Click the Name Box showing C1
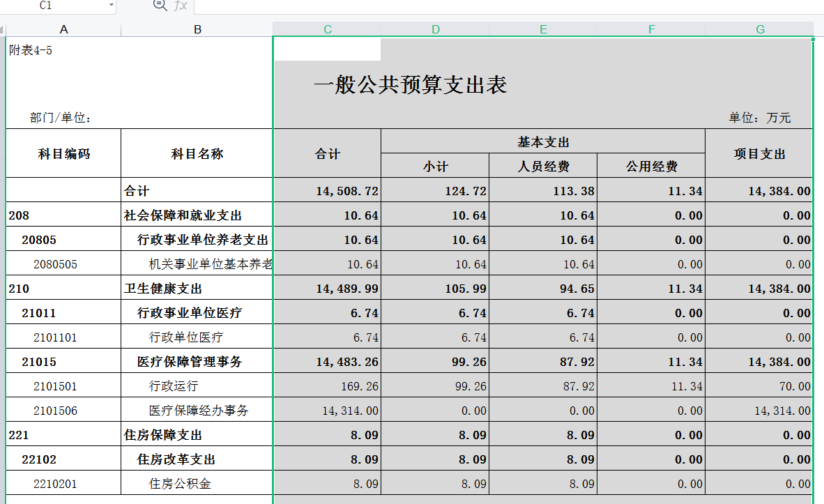 point(46,6)
